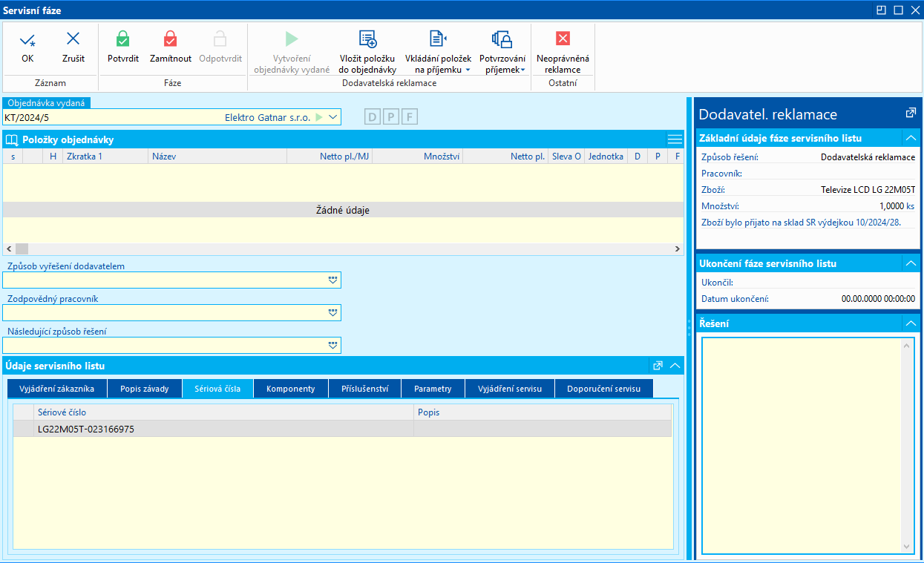Image resolution: width=924 pixels, height=563 pixels.
Task: Collapse the Řešení section
Action: pos(911,323)
